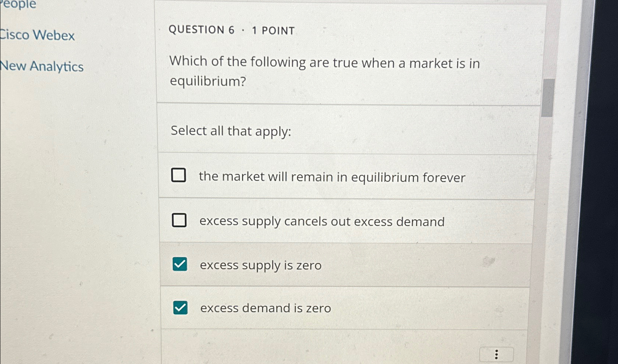Viewport: 618px width, 364px height.
Task: Click the label 'excess demand is zero'
Action: 265,308
